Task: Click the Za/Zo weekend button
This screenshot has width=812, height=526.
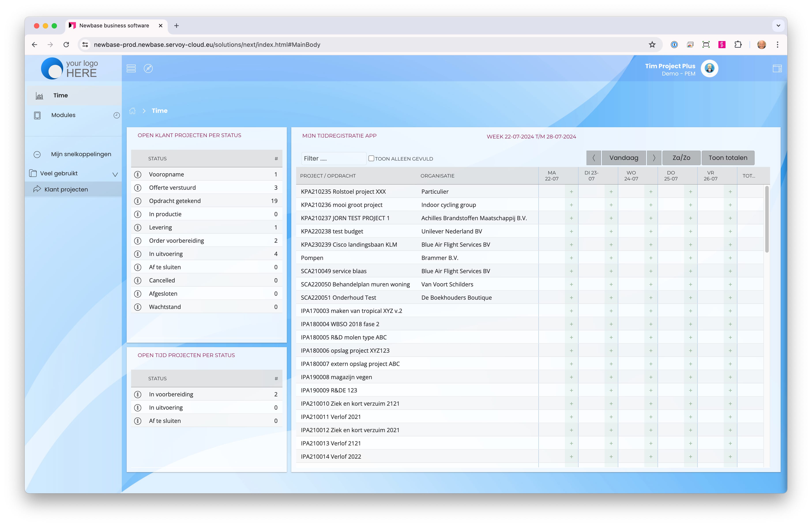Action: click(x=681, y=158)
